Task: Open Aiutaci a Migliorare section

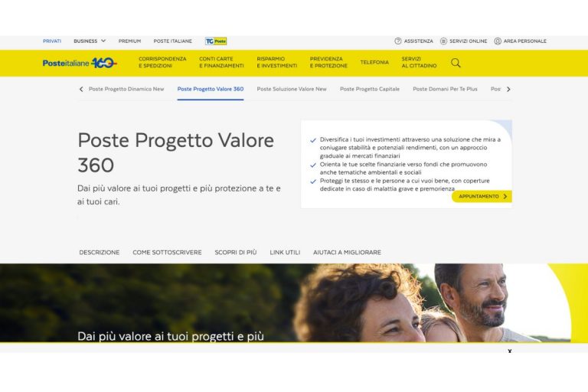Action: [348, 253]
